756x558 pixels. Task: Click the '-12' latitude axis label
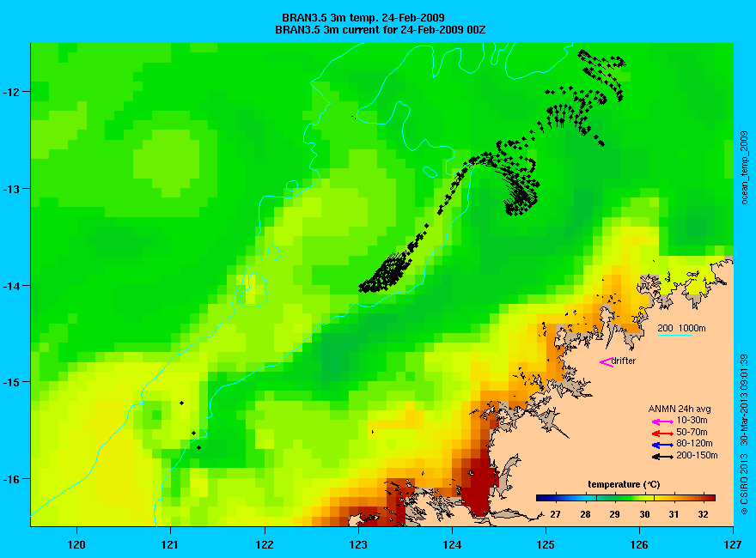(10, 92)
